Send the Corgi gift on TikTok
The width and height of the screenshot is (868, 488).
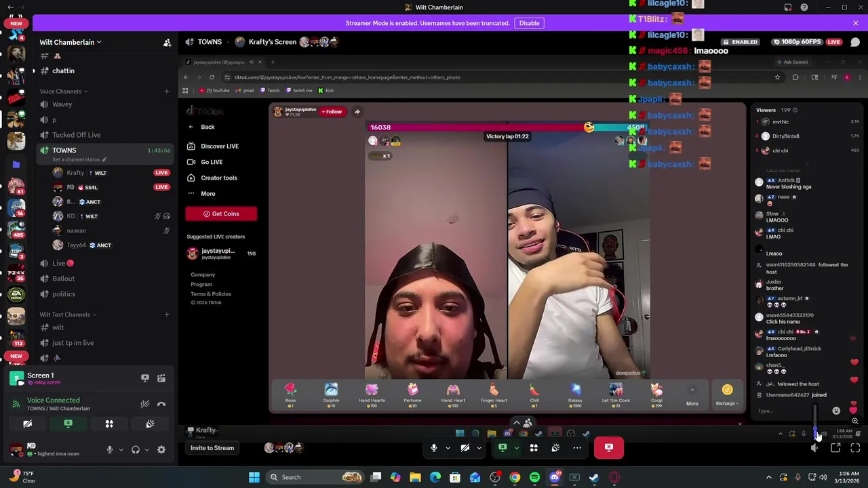click(x=656, y=393)
